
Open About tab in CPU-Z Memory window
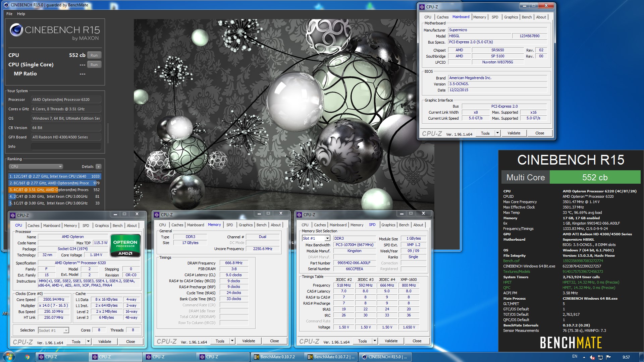tap(276, 225)
